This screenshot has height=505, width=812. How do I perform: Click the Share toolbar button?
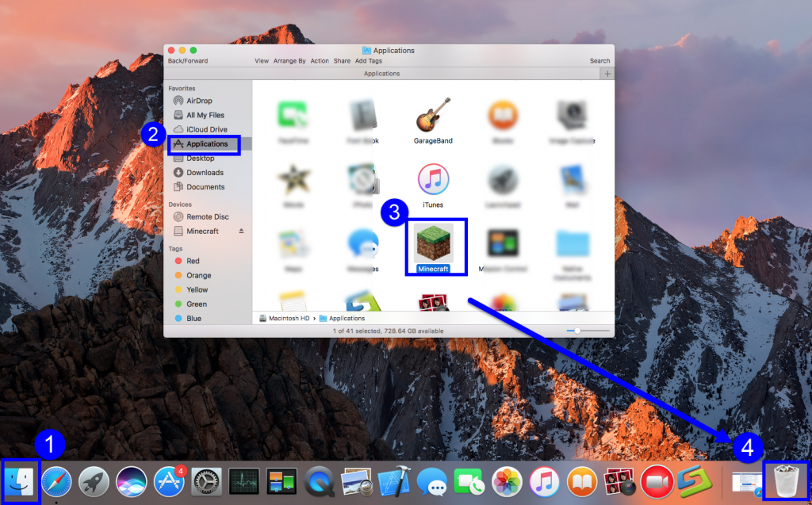coord(342,61)
